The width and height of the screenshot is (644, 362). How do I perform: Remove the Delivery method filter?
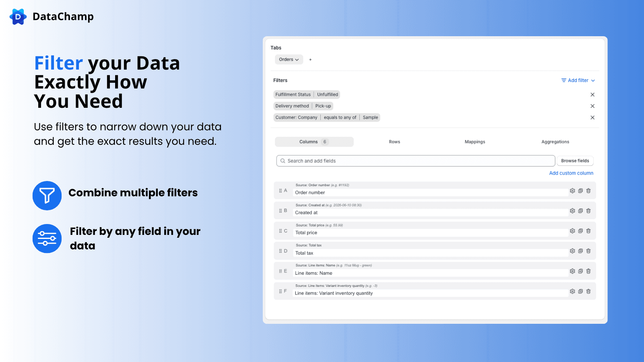pos(592,106)
